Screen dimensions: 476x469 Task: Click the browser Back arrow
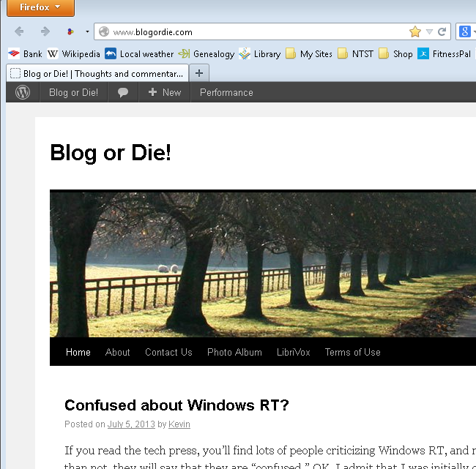(19, 31)
